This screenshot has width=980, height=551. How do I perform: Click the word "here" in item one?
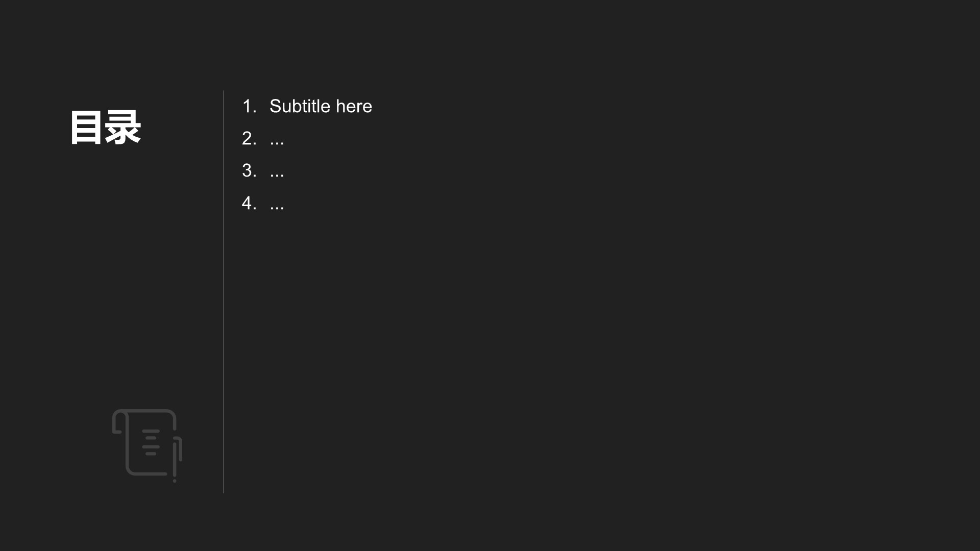coord(354,106)
